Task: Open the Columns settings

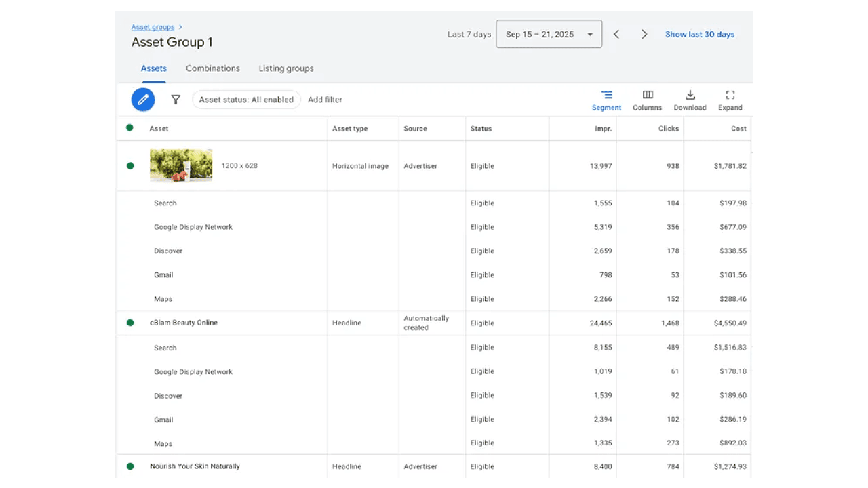Action: click(647, 100)
